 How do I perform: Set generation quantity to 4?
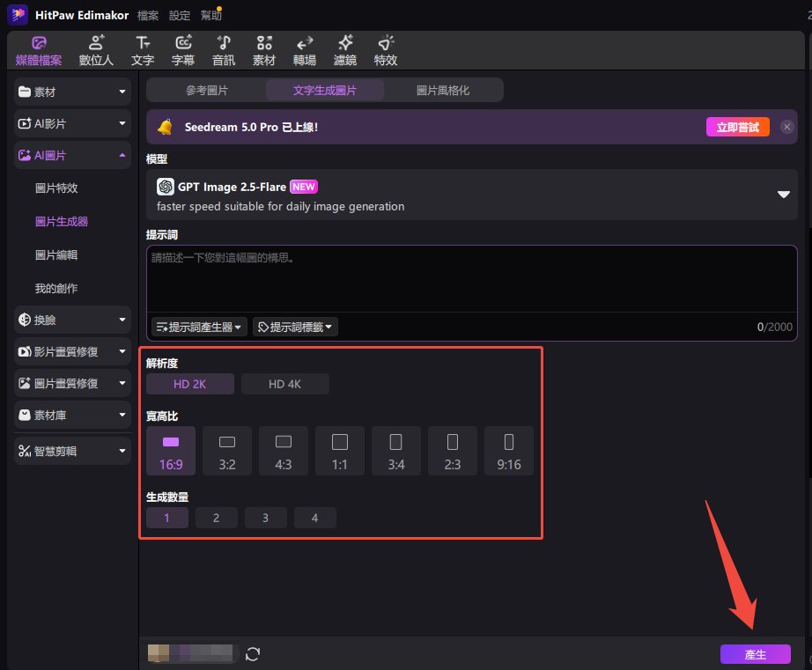315,518
